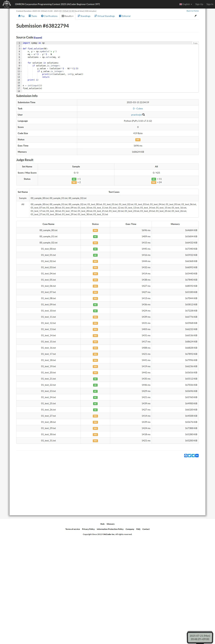The image size is (215, 644).
Task: Click the date and time overlay widget
Action: click(x=200, y=637)
